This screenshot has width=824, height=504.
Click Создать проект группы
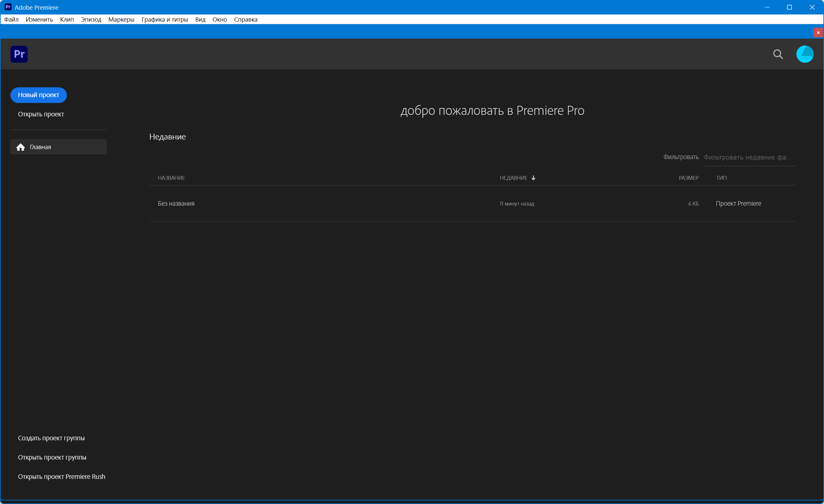tap(51, 438)
